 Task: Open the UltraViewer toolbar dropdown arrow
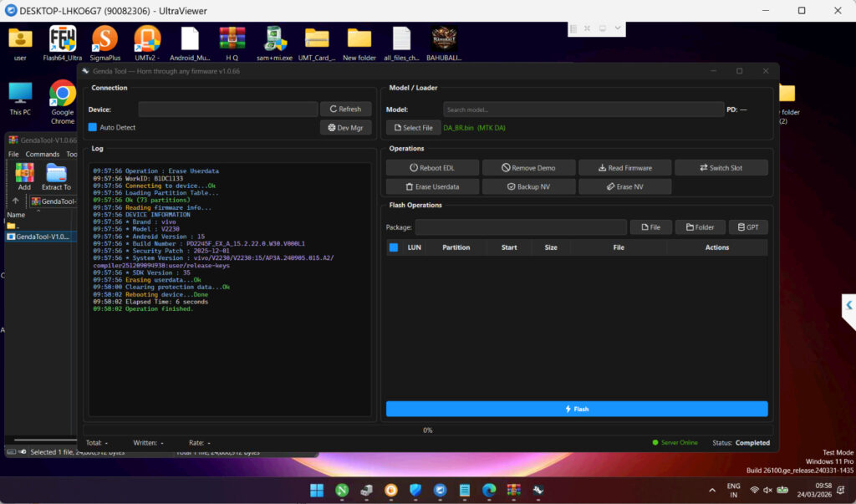pyautogui.click(x=618, y=28)
